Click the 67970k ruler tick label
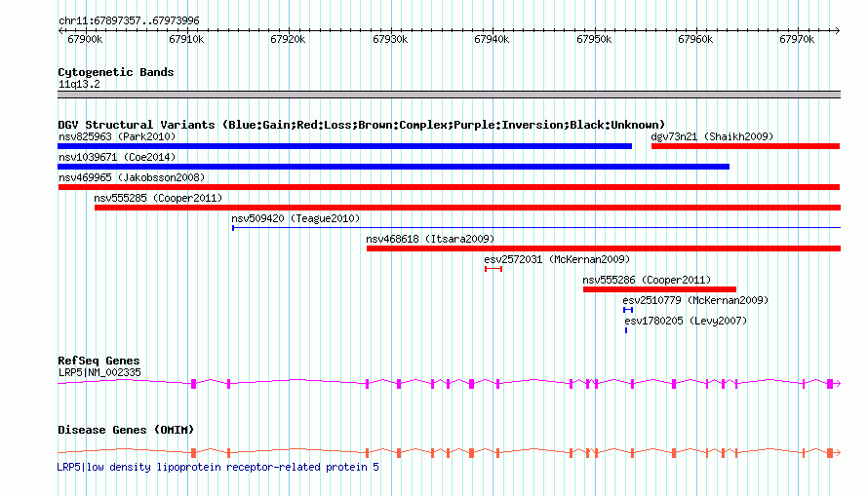This screenshot has width=868, height=496. [797, 39]
